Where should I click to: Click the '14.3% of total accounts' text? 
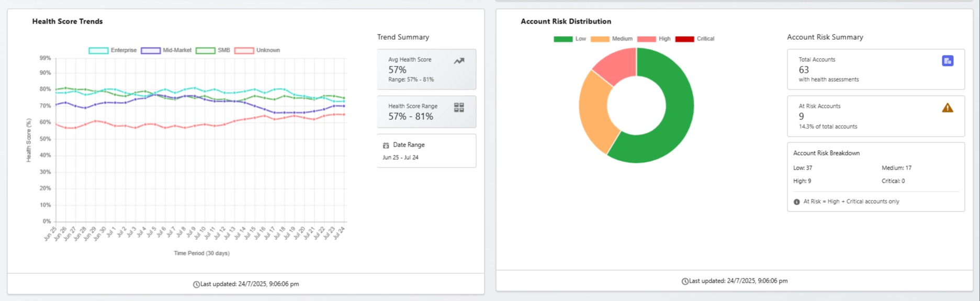pyautogui.click(x=828, y=127)
